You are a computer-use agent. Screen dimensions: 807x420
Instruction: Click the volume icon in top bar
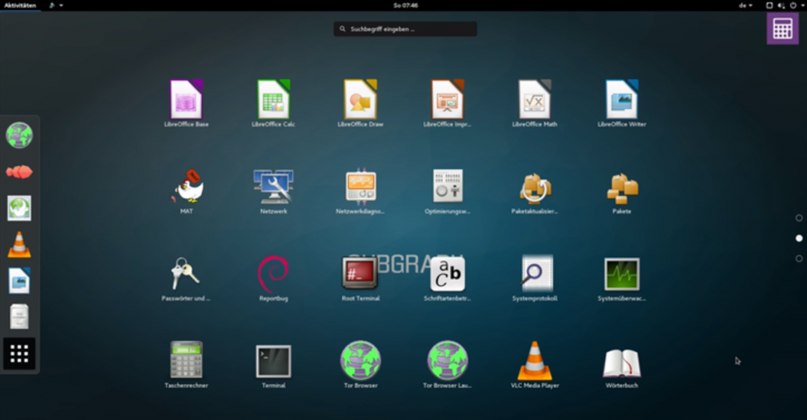click(781, 5)
